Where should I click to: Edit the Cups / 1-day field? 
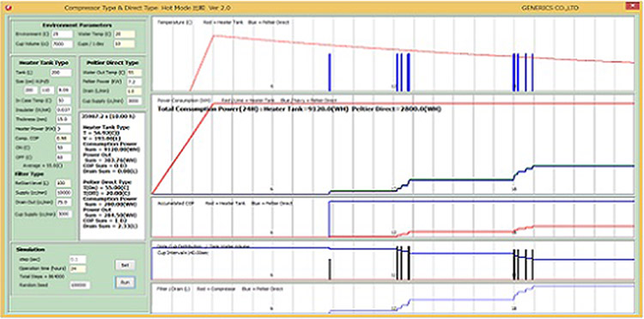click(x=124, y=44)
